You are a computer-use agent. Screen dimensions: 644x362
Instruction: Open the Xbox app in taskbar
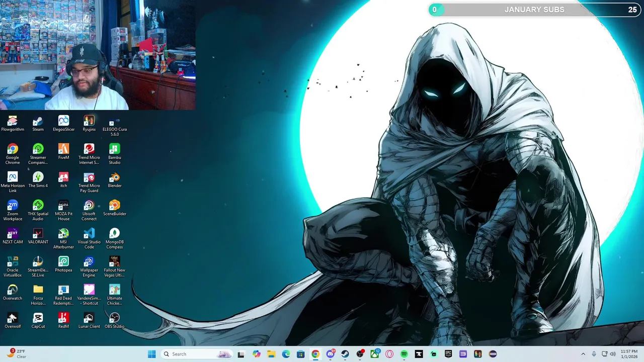tap(375, 354)
